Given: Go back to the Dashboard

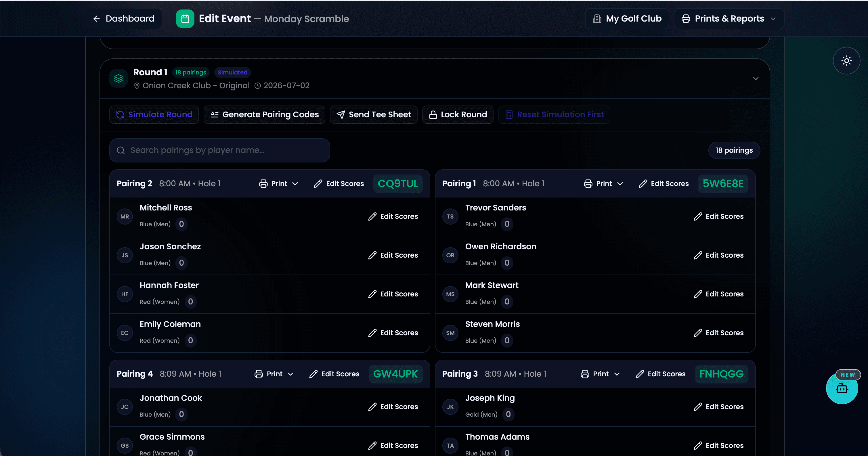Looking at the screenshot, I should (123, 18).
